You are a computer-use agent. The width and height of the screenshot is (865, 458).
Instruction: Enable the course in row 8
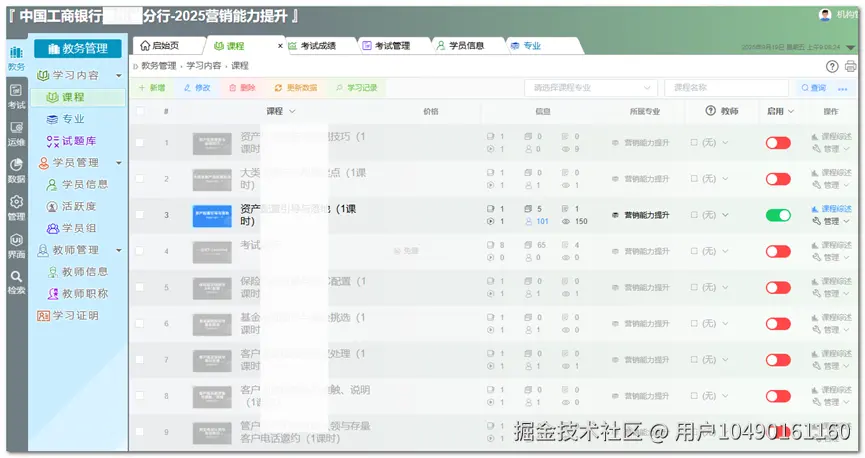[778, 396]
